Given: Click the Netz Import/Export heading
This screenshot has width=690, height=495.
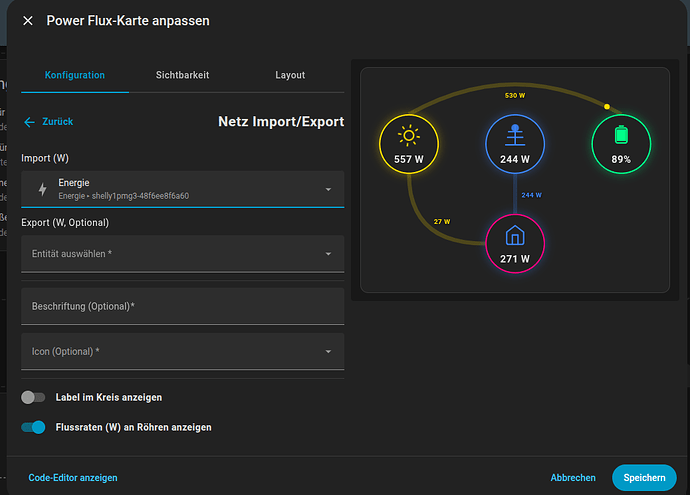Looking at the screenshot, I should tap(281, 121).
